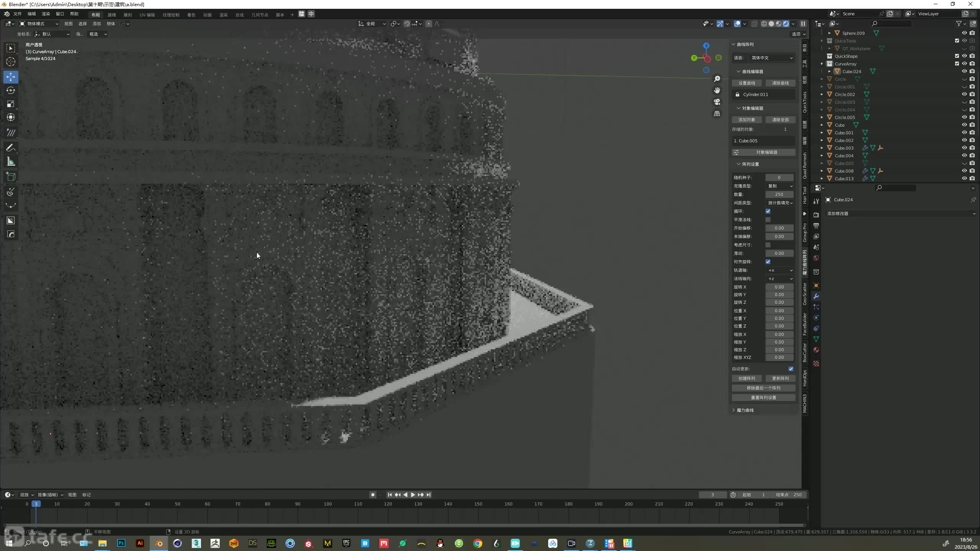The width and height of the screenshot is (980, 551).
Task: Toggle CurveArray collection exclude checkbox
Action: [957, 64]
